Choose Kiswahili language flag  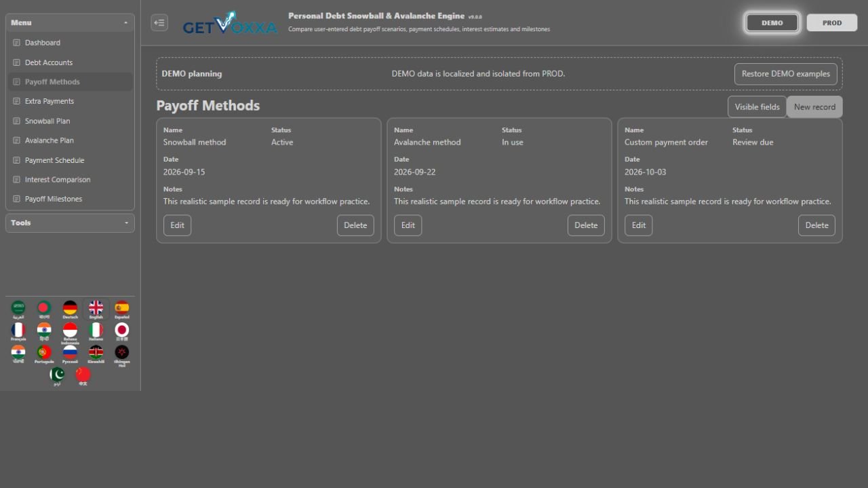[x=96, y=354]
